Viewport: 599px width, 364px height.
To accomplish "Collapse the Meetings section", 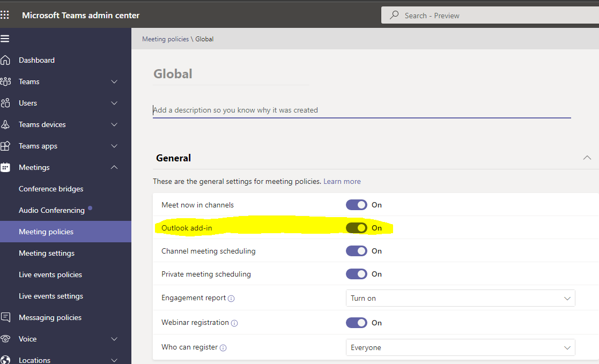I will click(114, 167).
